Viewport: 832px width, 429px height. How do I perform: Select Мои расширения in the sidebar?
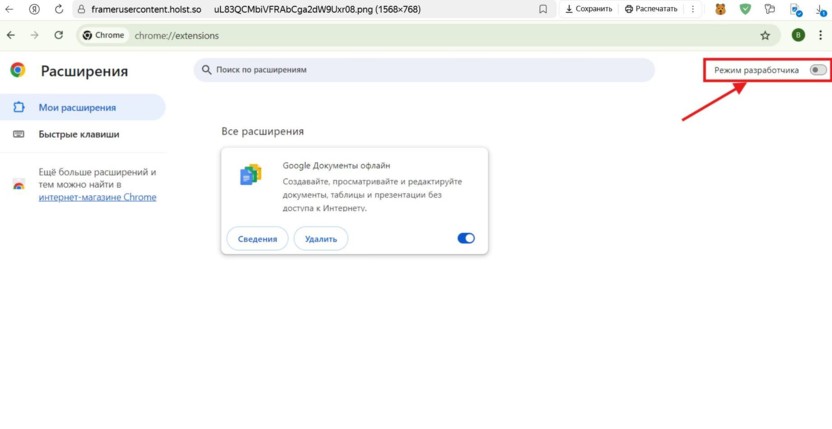click(82, 107)
